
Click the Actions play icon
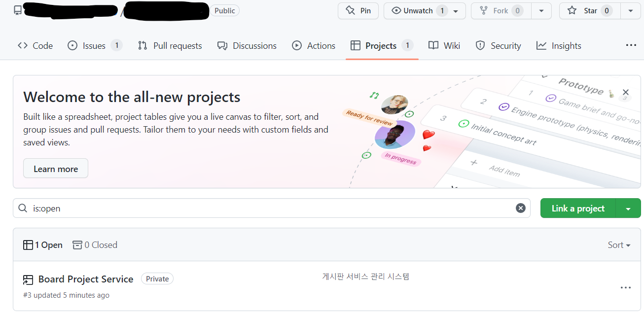(297, 45)
